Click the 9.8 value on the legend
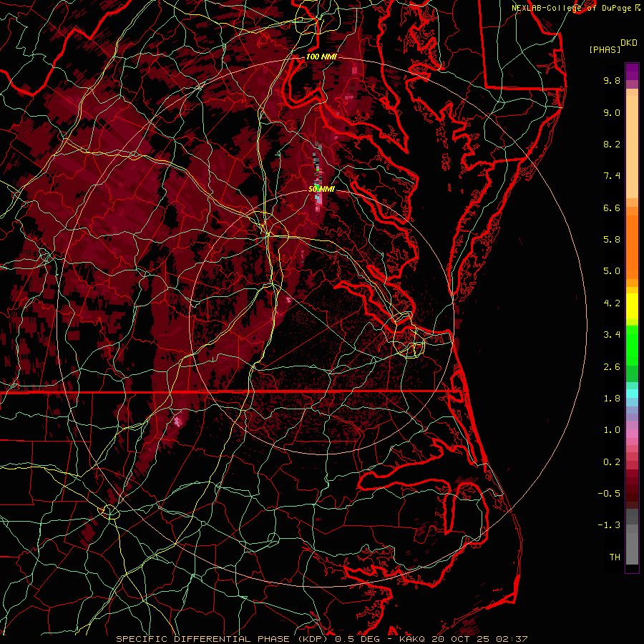644x644 pixels. [x=612, y=80]
